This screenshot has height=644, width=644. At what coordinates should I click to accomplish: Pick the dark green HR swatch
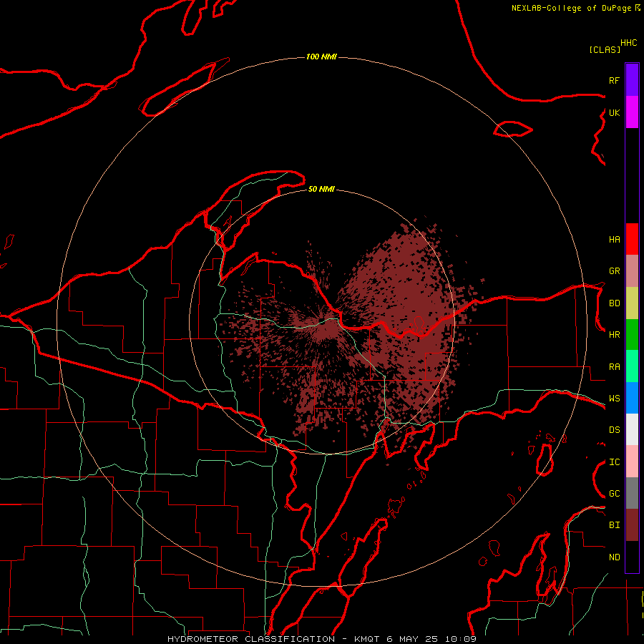[x=632, y=335]
